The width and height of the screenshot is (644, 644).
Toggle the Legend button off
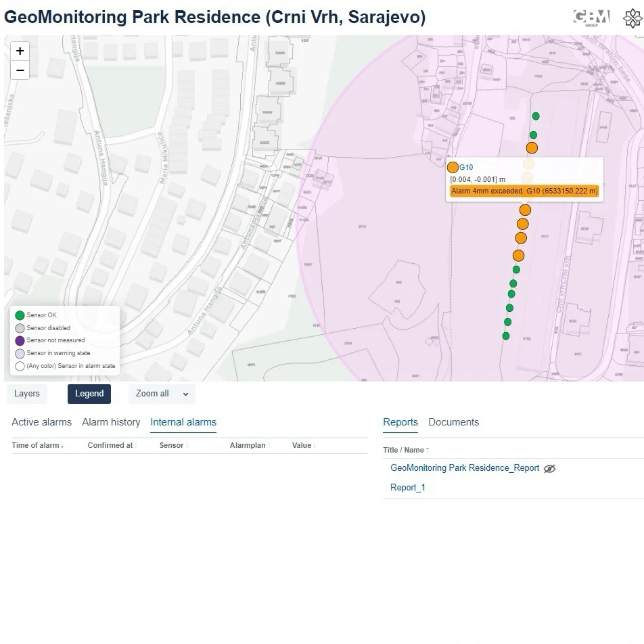[x=89, y=394]
